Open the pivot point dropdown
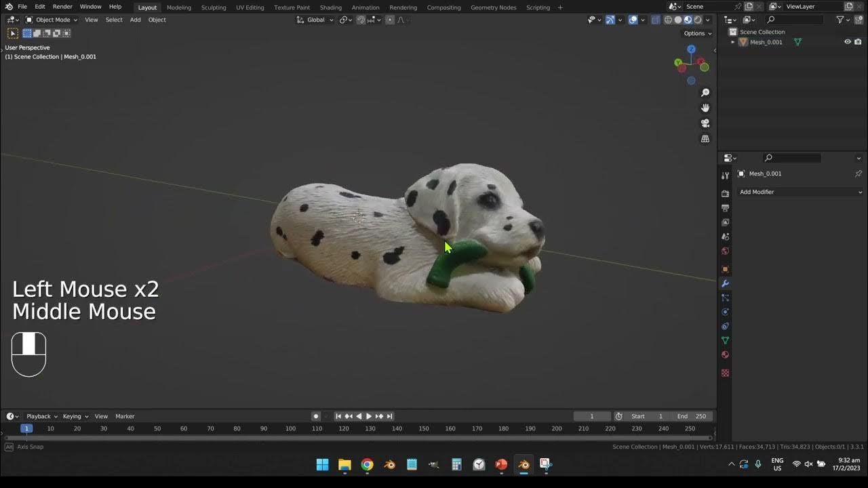Screen dimensions: 868x488 346,20
